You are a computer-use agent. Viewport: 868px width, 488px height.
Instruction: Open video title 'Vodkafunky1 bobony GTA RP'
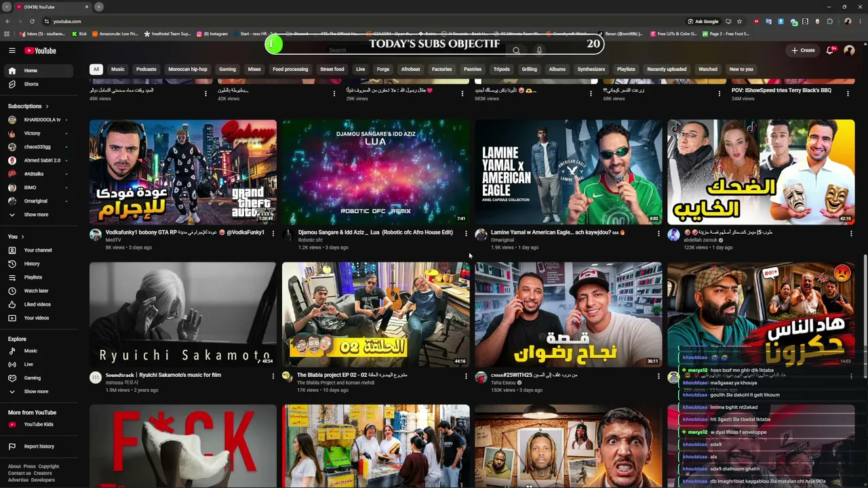click(x=184, y=232)
